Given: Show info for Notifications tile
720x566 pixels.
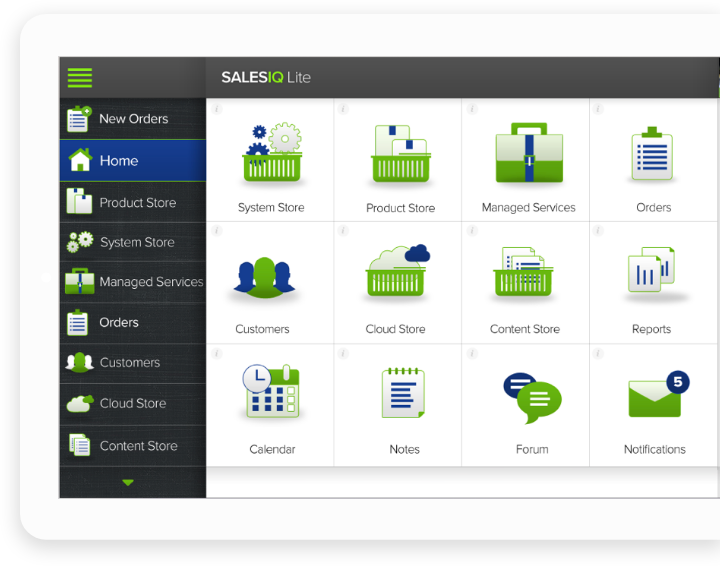Looking at the screenshot, I should pyautogui.click(x=598, y=353).
